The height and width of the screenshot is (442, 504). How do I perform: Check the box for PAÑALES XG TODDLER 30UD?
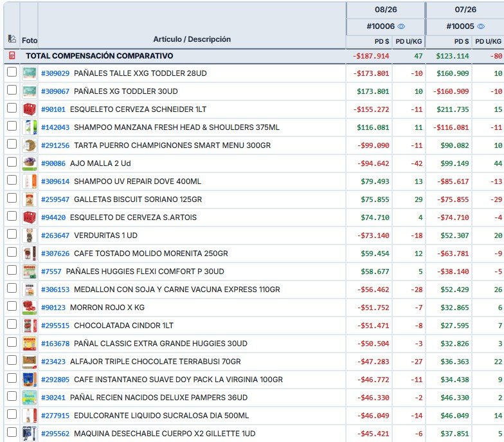click(x=12, y=90)
